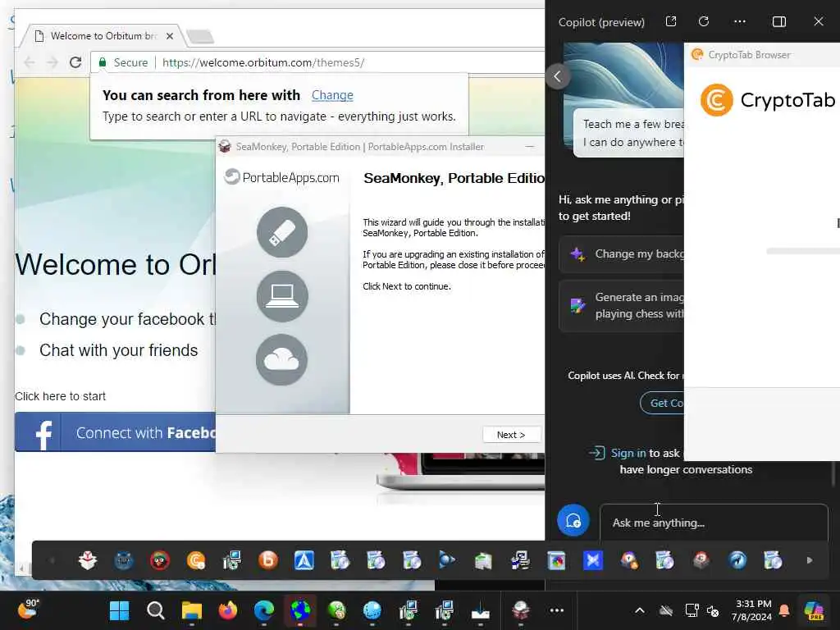Choose the Change my background suggestion
840x630 pixels.
622,254
